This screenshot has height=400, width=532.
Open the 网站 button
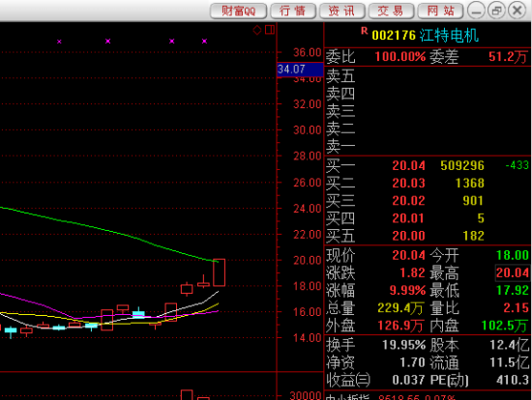[440, 11]
